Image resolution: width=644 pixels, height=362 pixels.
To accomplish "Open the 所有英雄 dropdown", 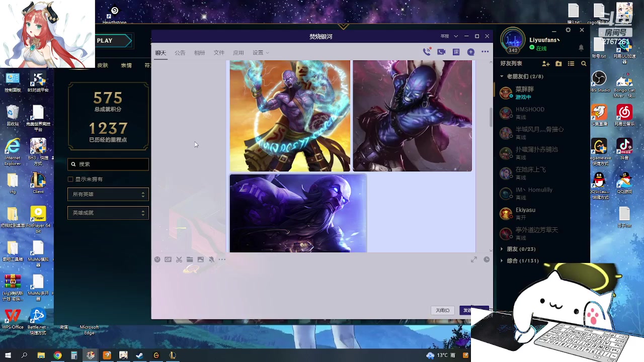I will click(108, 194).
